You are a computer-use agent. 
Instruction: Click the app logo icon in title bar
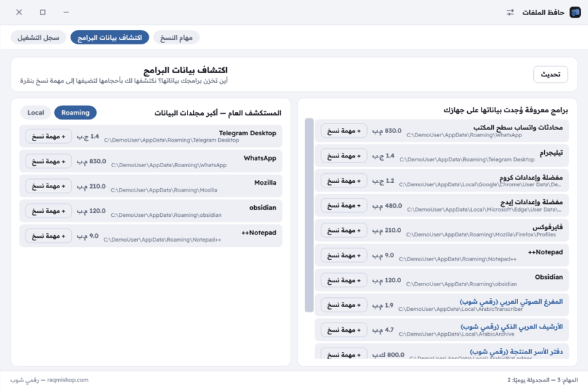tap(575, 12)
